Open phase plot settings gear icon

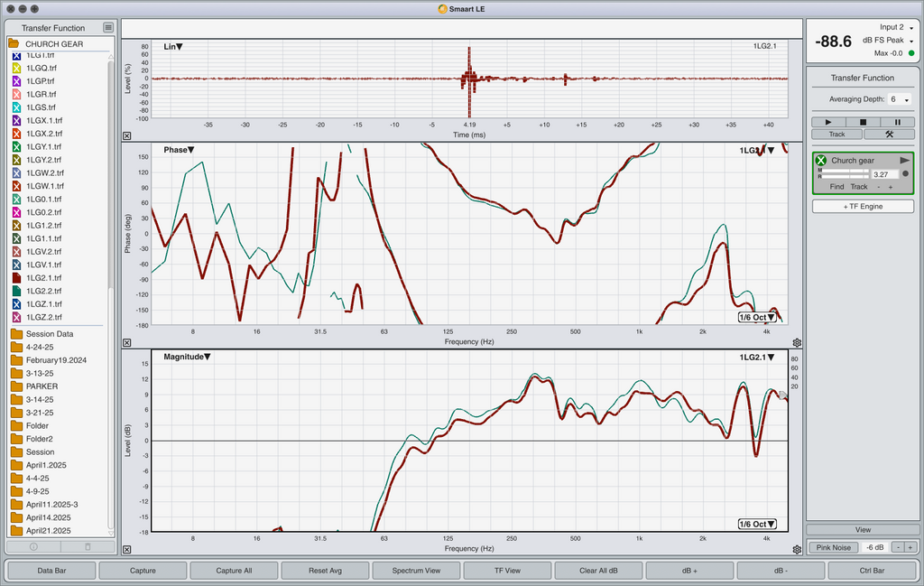(x=797, y=342)
